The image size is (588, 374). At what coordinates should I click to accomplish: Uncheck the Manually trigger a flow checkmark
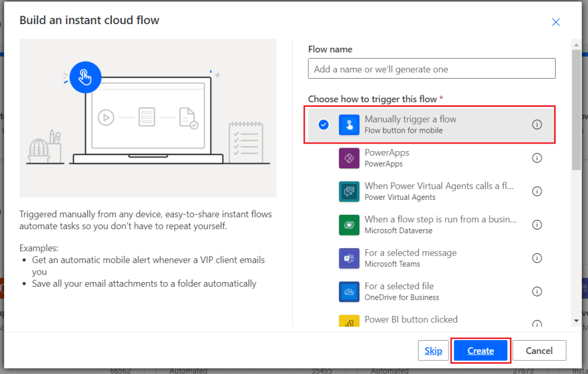[x=324, y=125]
